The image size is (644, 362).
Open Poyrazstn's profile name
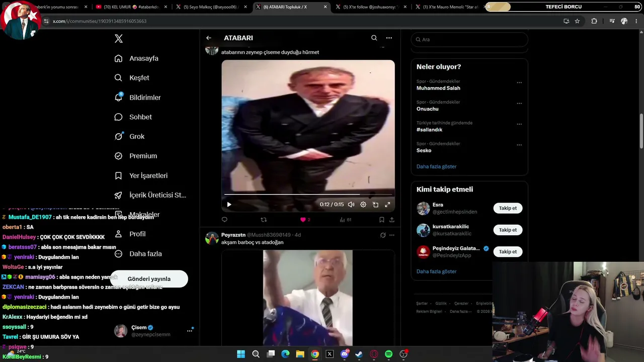click(x=233, y=235)
